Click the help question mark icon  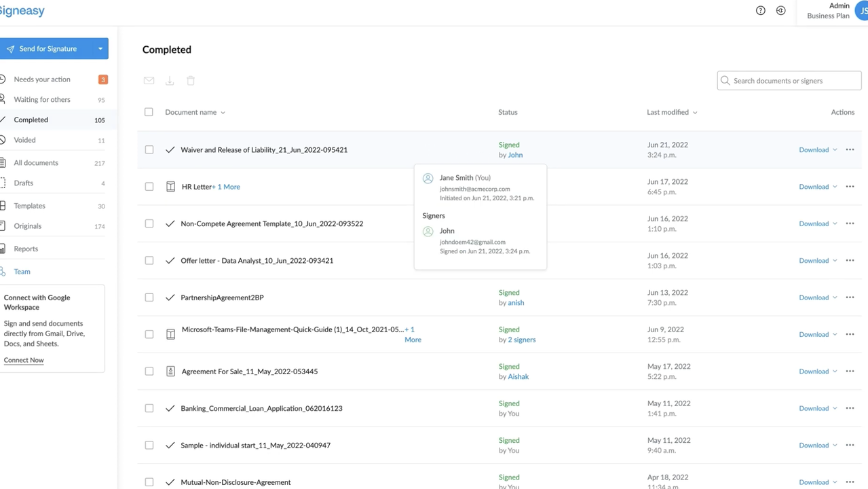(760, 11)
